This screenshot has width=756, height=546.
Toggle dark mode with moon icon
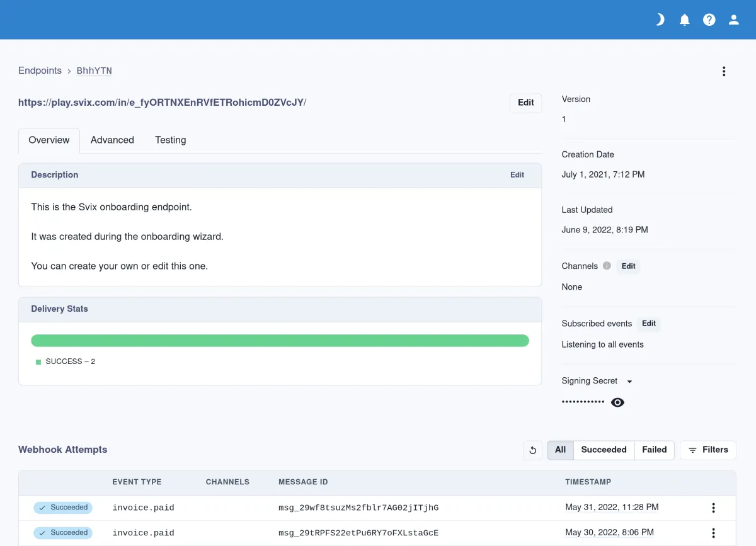[660, 20]
